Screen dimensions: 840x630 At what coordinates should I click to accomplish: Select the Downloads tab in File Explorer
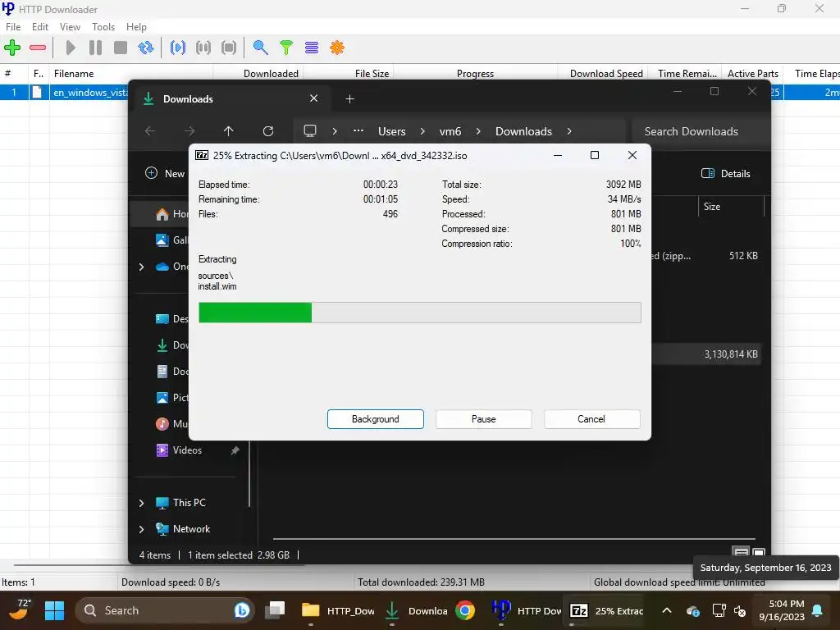(x=231, y=99)
